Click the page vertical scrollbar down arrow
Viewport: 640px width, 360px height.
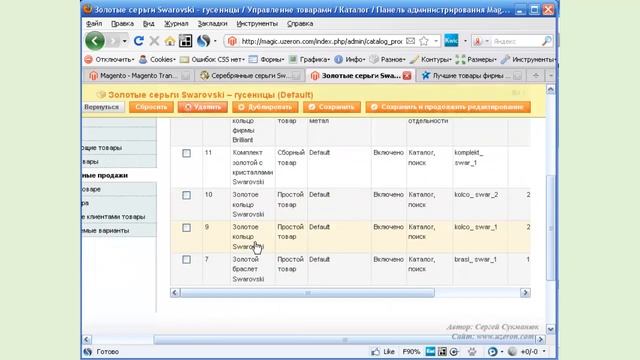(x=550, y=329)
